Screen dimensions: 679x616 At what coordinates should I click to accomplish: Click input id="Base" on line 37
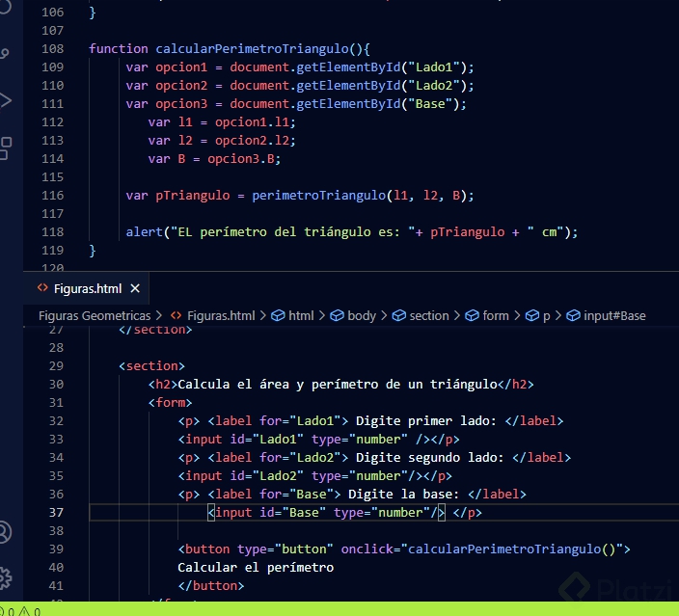[x=326, y=513]
